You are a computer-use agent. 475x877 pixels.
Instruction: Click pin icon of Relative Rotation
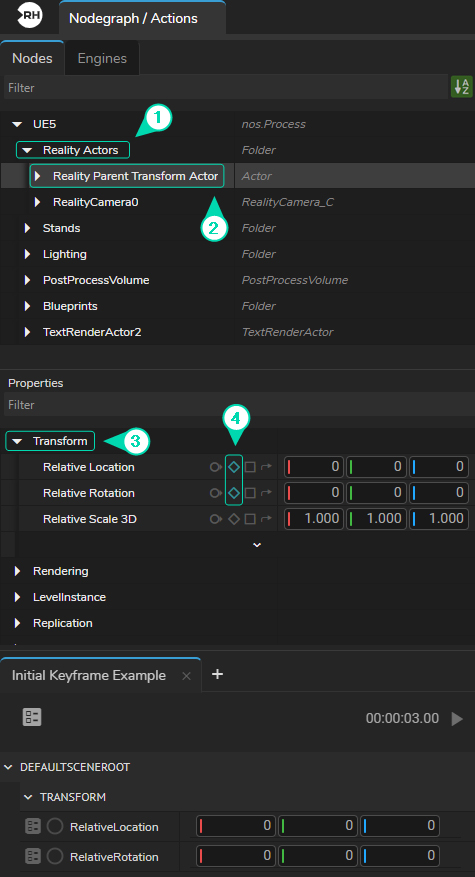[x=215, y=493]
